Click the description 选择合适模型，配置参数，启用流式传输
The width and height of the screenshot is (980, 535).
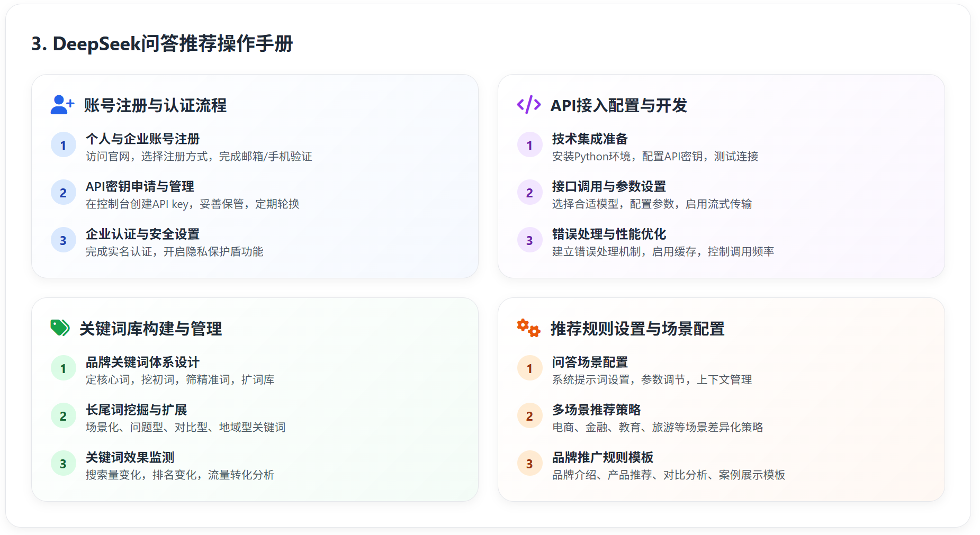click(x=652, y=204)
